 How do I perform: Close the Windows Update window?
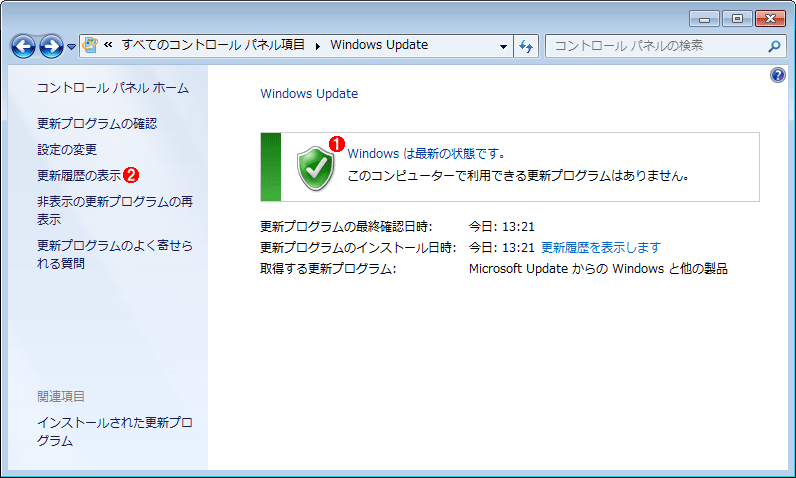(x=770, y=19)
